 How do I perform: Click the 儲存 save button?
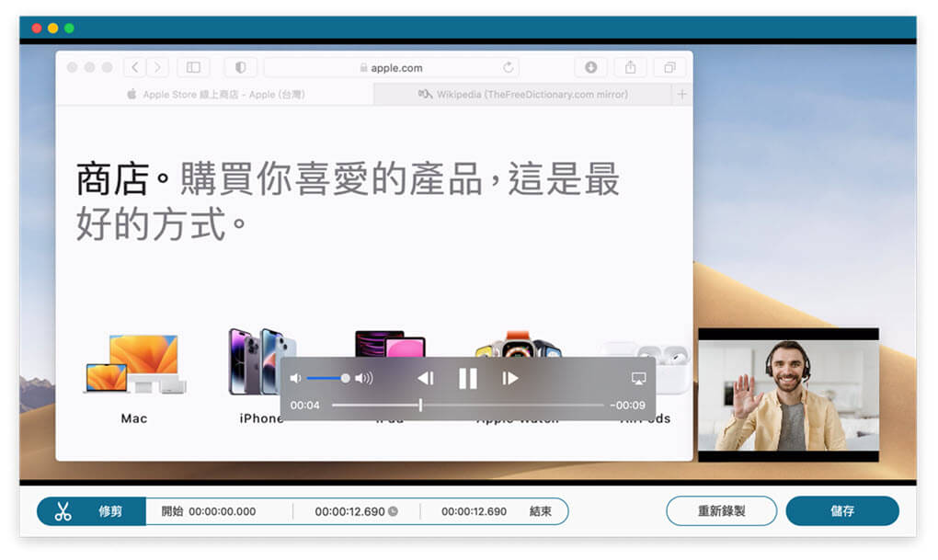click(x=842, y=511)
